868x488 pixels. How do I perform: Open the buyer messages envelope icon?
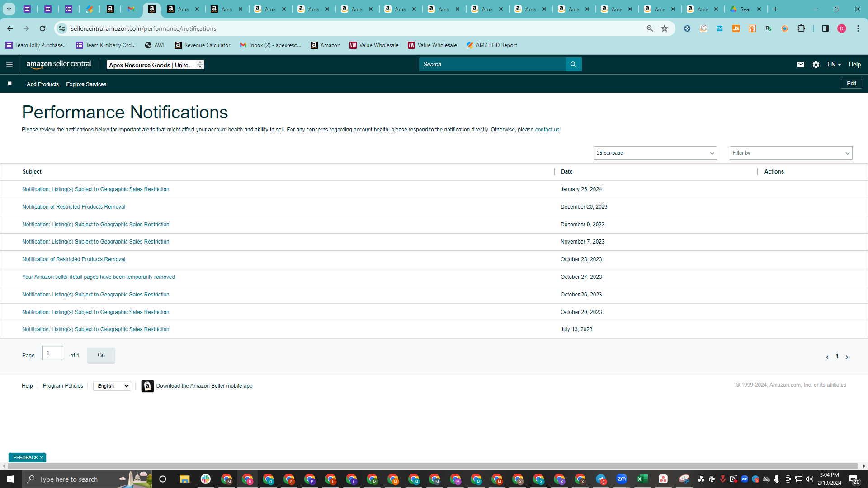(800, 65)
